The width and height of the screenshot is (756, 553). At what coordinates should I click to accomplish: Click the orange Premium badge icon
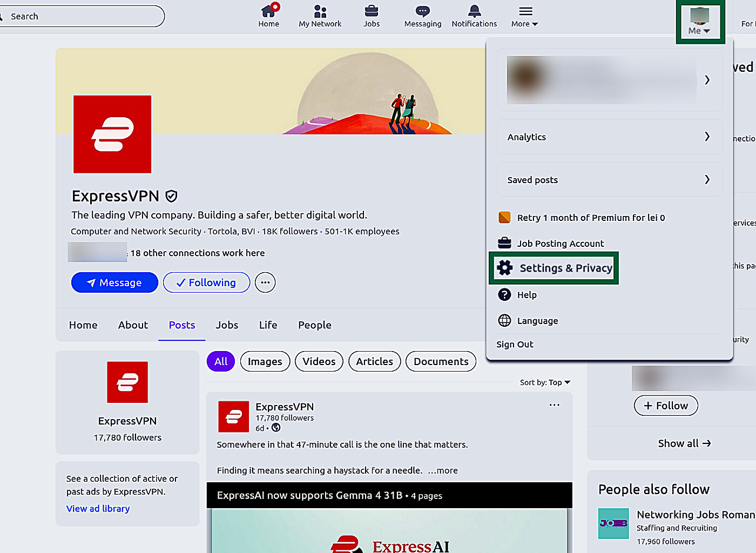point(504,217)
